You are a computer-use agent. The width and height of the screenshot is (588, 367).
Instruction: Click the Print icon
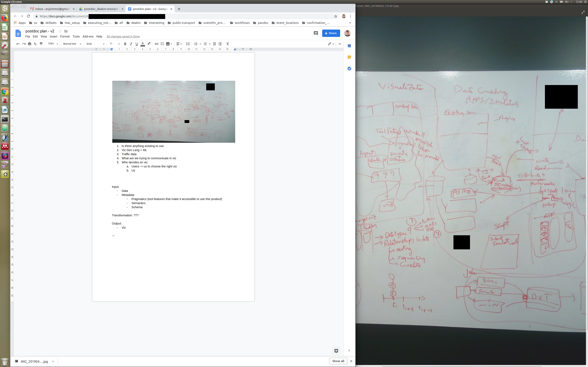30,44
